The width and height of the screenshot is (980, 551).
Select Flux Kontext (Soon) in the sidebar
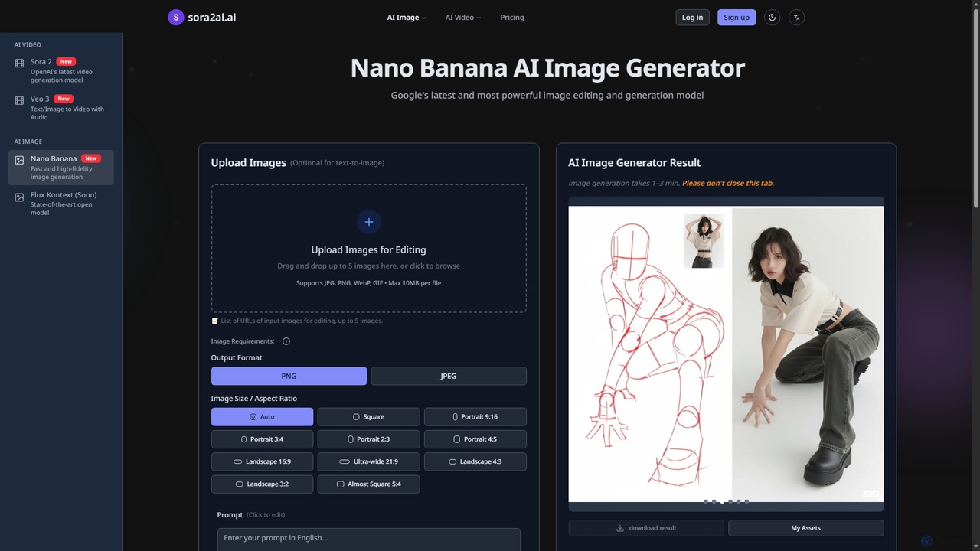tap(60, 204)
